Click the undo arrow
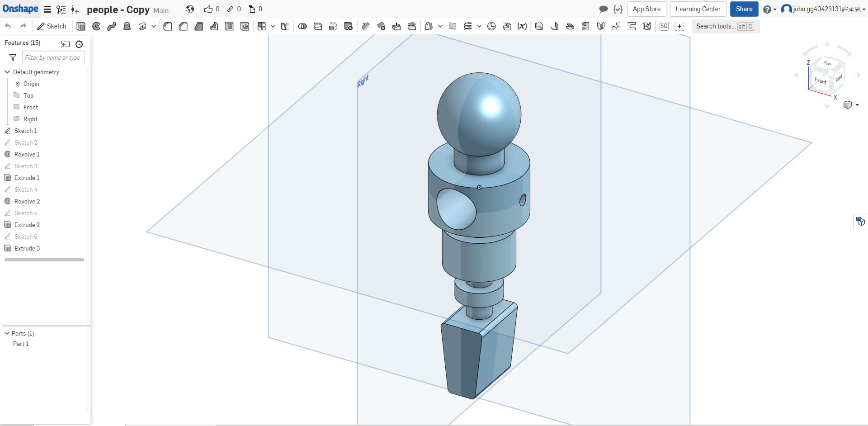 coord(8,26)
